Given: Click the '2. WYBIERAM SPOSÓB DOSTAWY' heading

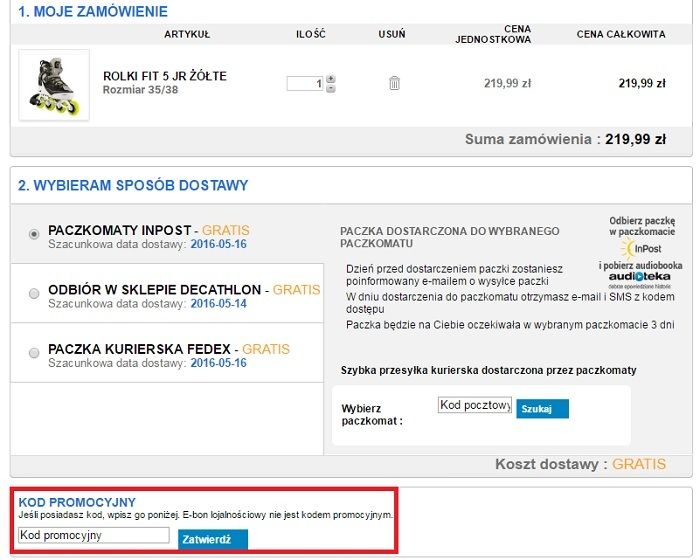Looking at the screenshot, I should tap(133, 185).
